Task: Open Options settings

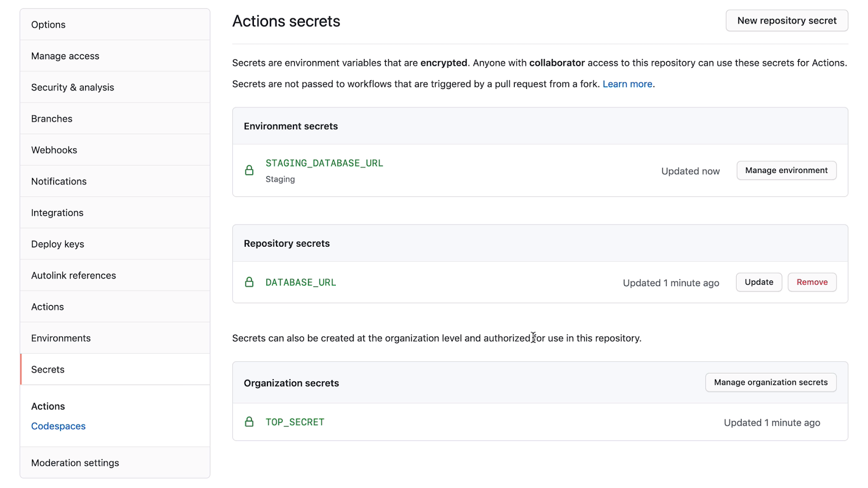Action: point(48,24)
